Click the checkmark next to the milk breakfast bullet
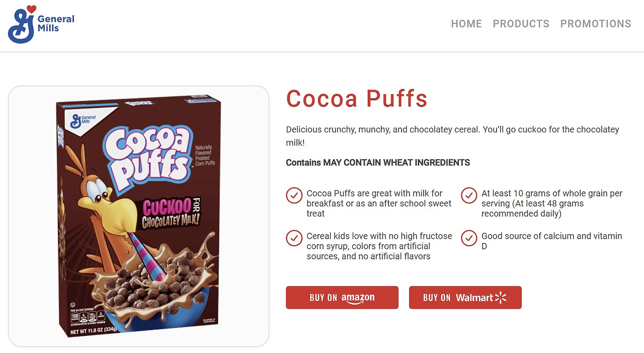This screenshot has width=644, height=353. (x=294, y=195)
